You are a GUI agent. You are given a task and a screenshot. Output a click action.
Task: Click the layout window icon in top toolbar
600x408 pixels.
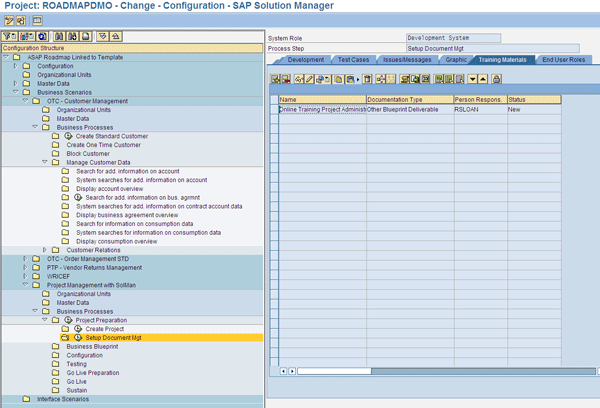(x=37, y=21)
